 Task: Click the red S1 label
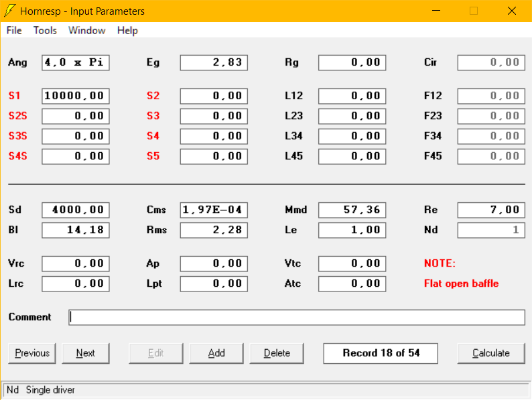(x=14, y=96)
